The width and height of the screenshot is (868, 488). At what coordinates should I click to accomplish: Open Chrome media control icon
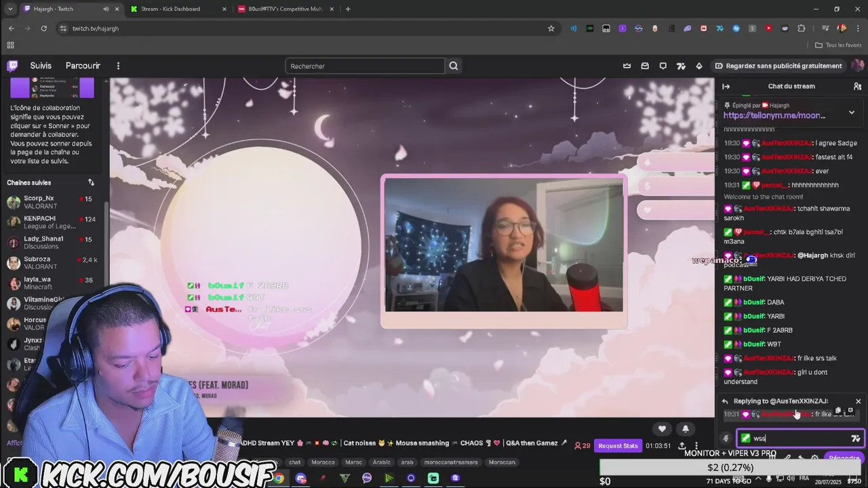(825, 28)
